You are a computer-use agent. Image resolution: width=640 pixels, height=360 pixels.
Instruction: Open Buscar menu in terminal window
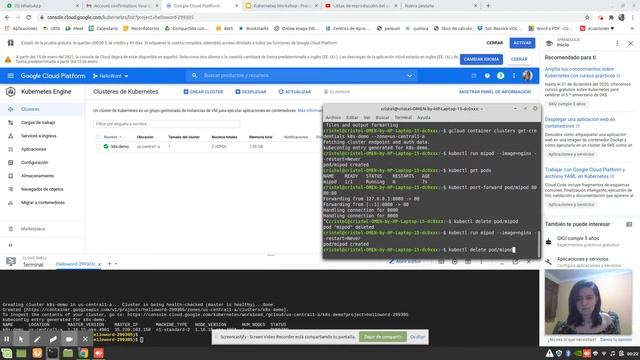pos(382,118)
